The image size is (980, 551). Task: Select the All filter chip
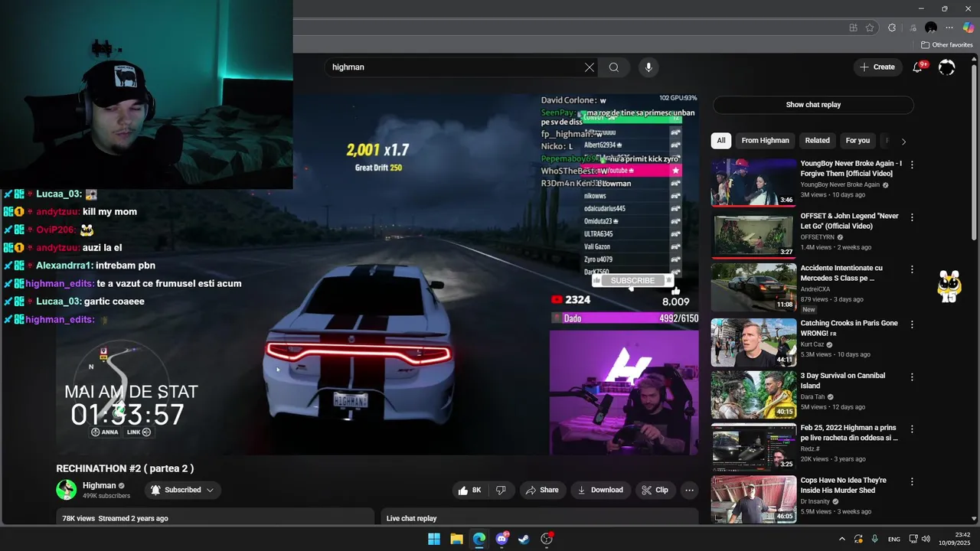click(x=721, y=141)
